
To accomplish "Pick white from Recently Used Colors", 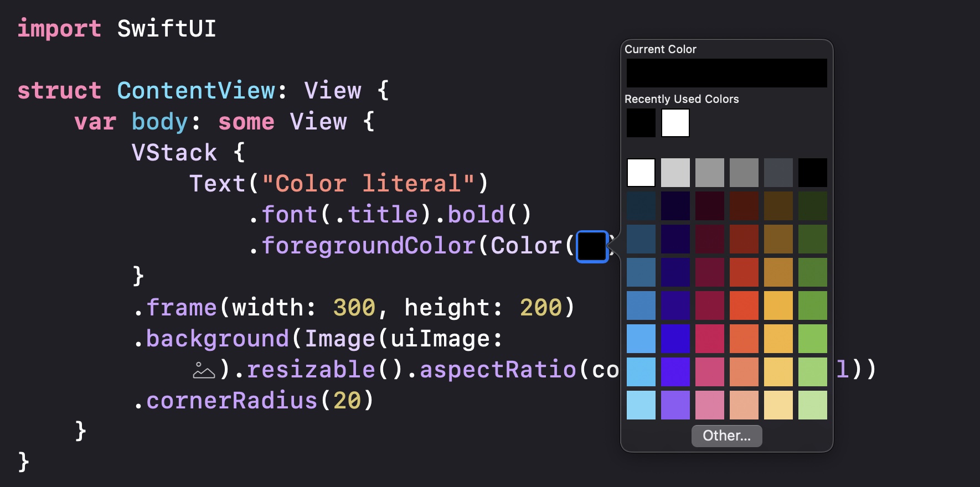I will [x=675, y=123].
